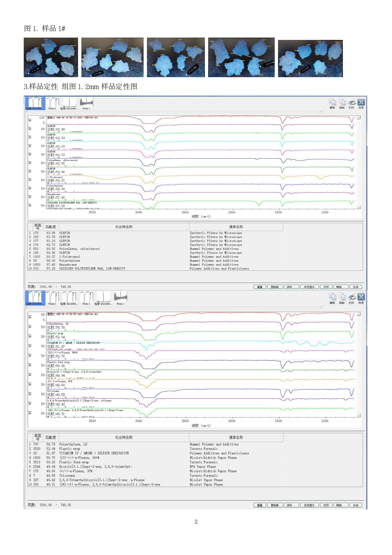Click the spectra pane scroll-down arrow in the Polyethylene LD window
Viewport: 392px width, 555px height.
(x=359, y=415)
